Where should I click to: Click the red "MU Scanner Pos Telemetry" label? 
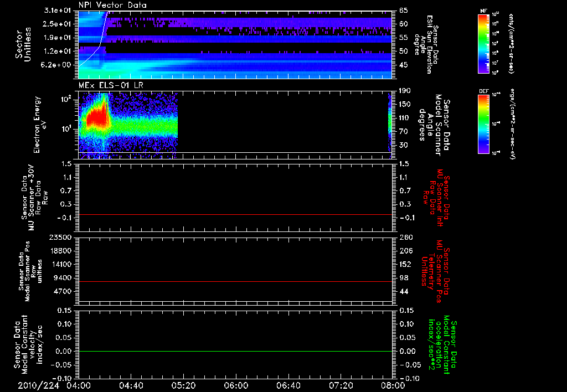[x=435, y=271]
